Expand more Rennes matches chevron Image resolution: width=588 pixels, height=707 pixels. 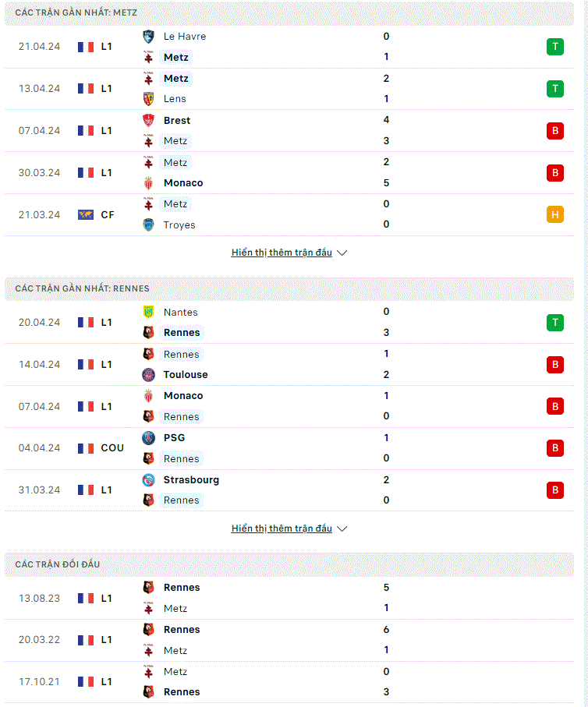[342, 529]
